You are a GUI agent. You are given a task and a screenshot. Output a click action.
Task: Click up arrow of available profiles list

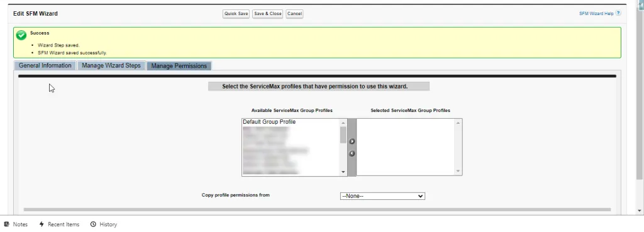click(x=343, y=123)
